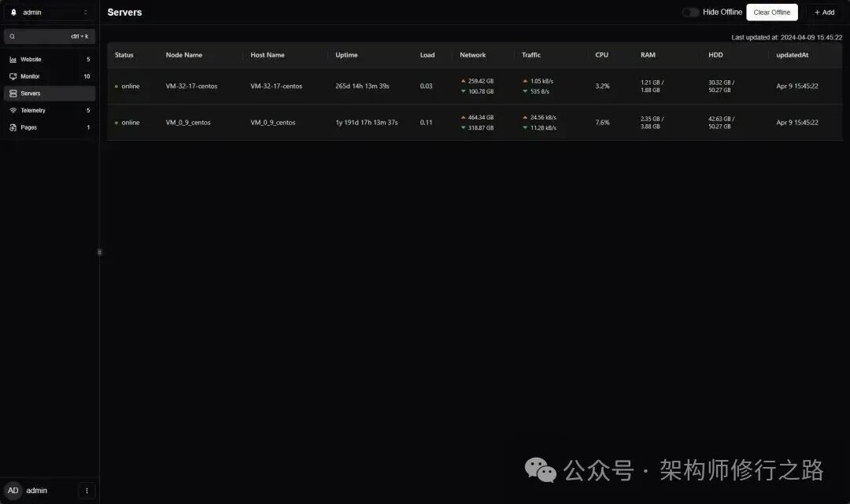
Task: Click the Last updated timestamp text
Action: pos(786,38)
